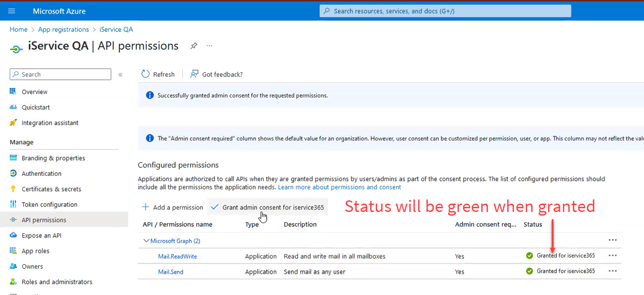Click 'Send mail as any user' description
This screenshot has width=644, height=295.
coord(315,272)
